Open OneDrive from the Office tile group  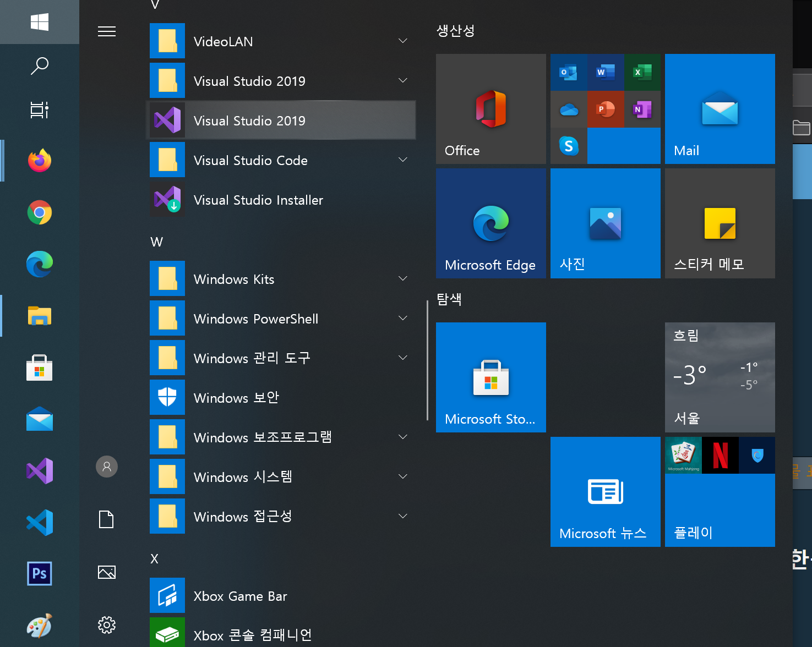coord(568,109)
